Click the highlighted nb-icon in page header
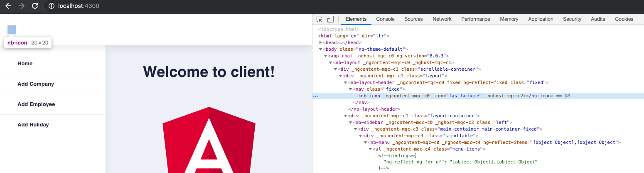 click(12, 30)
